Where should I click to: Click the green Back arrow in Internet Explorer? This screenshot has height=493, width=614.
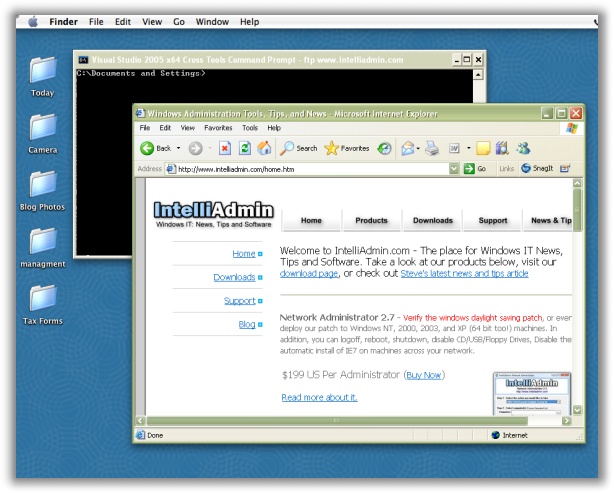click(x=147, y=148)
